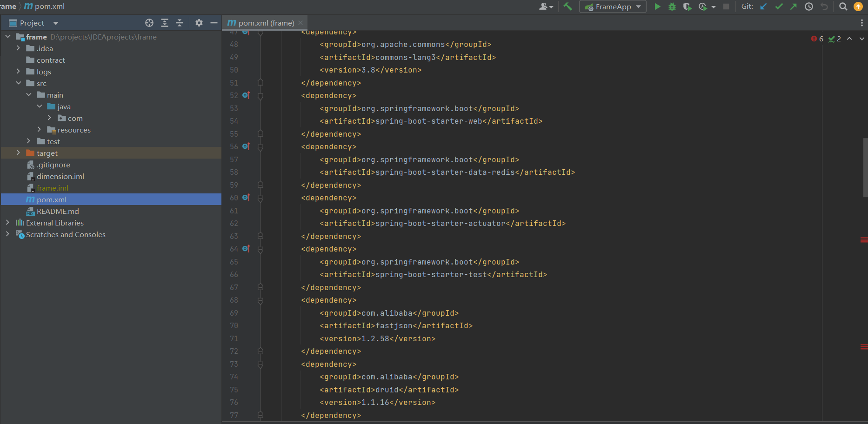The image size is (868, 424).
Task: Open Project panel gear options
Action: coord(199,23)
